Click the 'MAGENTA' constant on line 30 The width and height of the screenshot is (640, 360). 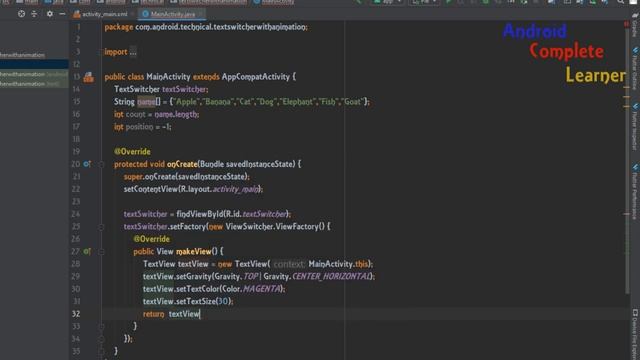(x=262, y=289)
